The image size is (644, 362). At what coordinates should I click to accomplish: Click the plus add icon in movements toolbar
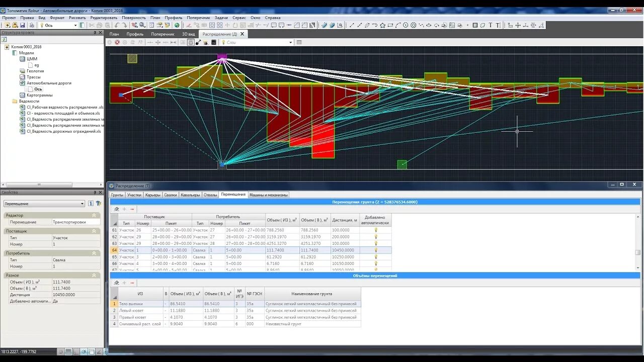124,209
